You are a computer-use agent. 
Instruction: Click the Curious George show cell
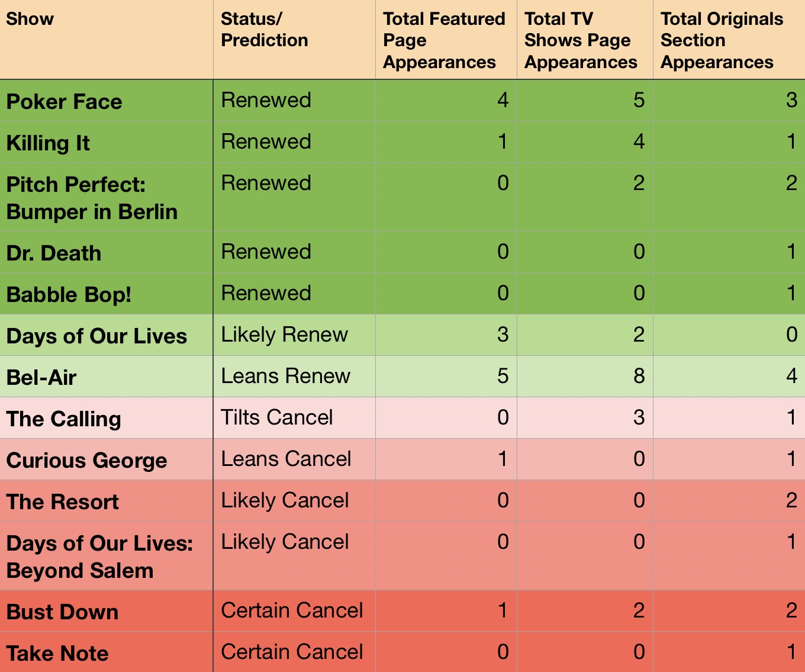[107, 460]
